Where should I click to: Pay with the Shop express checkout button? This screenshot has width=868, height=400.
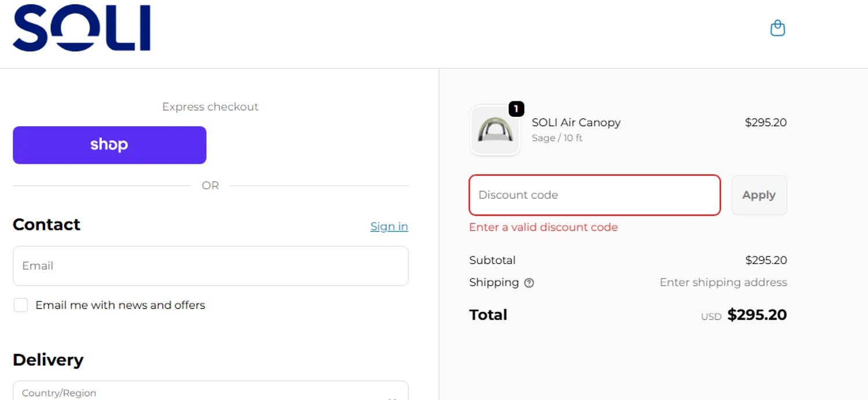click(109, 145)
